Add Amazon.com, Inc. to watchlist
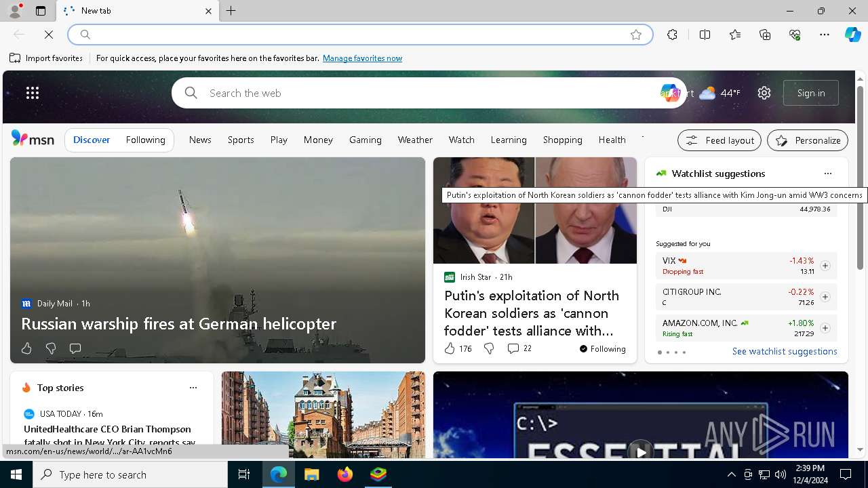Image resolution: width=868 pixels, height=488 pixels. pyautogui.click(x=825, y=328)
